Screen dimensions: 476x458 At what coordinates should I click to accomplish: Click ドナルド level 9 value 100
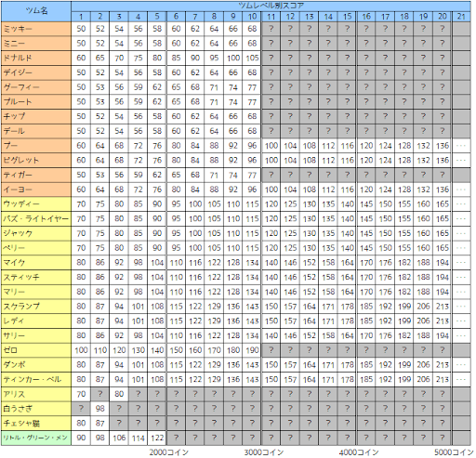point(233,58)
